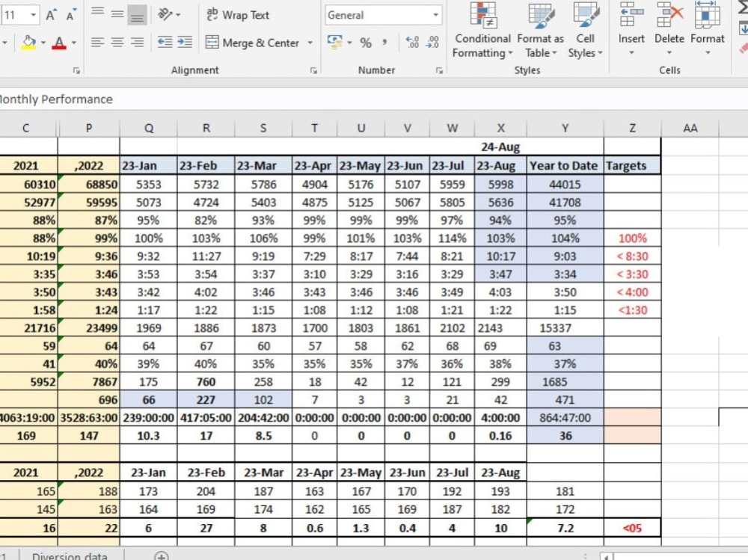The image size is (748, 560).
Task: Open font color dropdown arrow
Action: 74,43
